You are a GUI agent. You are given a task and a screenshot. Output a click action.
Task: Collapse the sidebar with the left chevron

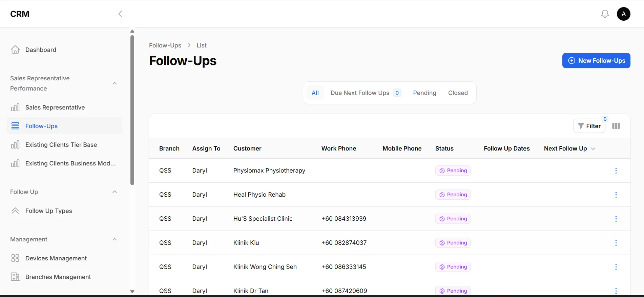[x=120, y=14]
